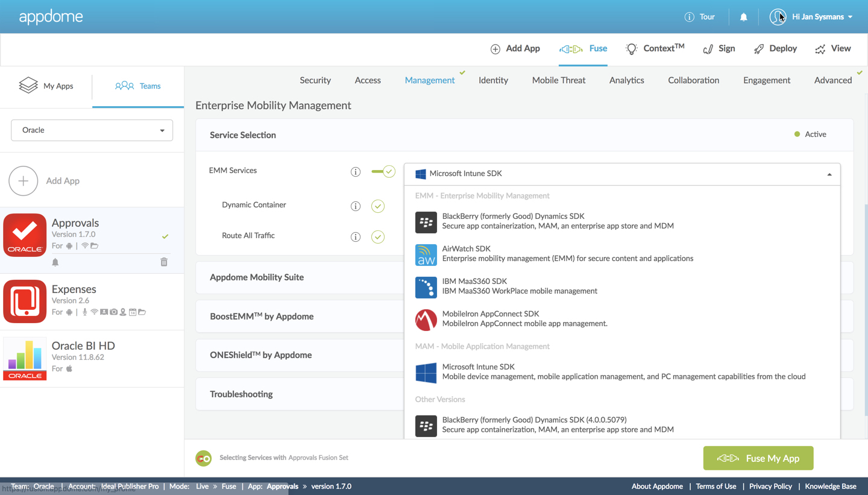Switch to Identity tab
The image size is (868, 495).
point(493,80)
